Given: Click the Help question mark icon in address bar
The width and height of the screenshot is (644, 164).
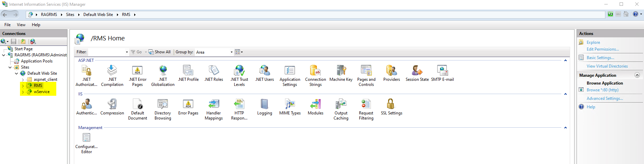Looking at the screenshot, I should [636, 14].
